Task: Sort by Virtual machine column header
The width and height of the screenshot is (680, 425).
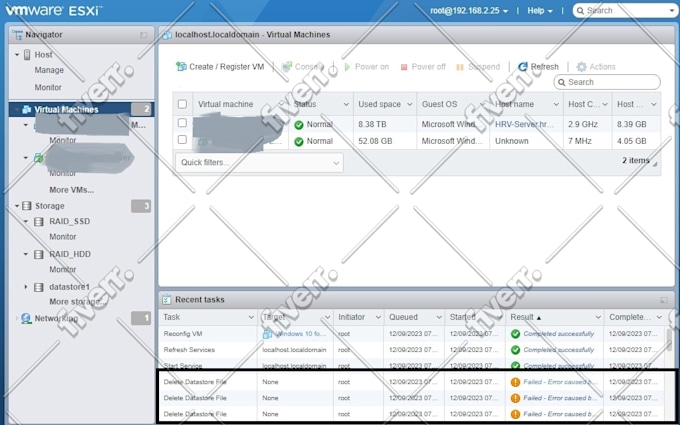Action: 226,104
